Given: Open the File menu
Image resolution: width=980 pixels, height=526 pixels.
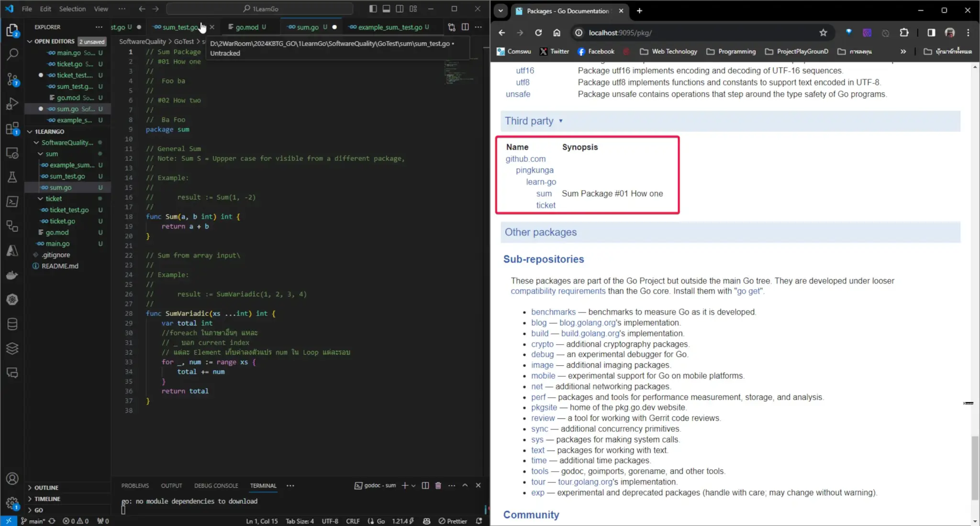Looking at the screenshot, I should pos(27,9).
